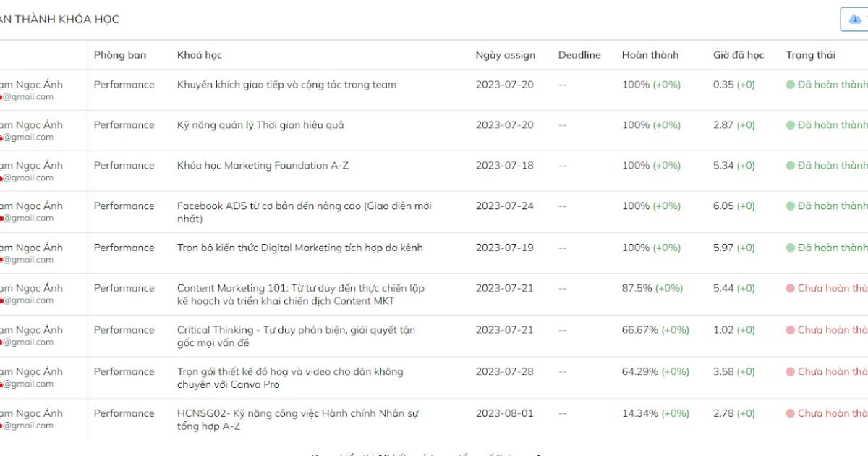Click red status dot in HCNSG02 course row
868x456 pixels.
[x=791, y=414]
